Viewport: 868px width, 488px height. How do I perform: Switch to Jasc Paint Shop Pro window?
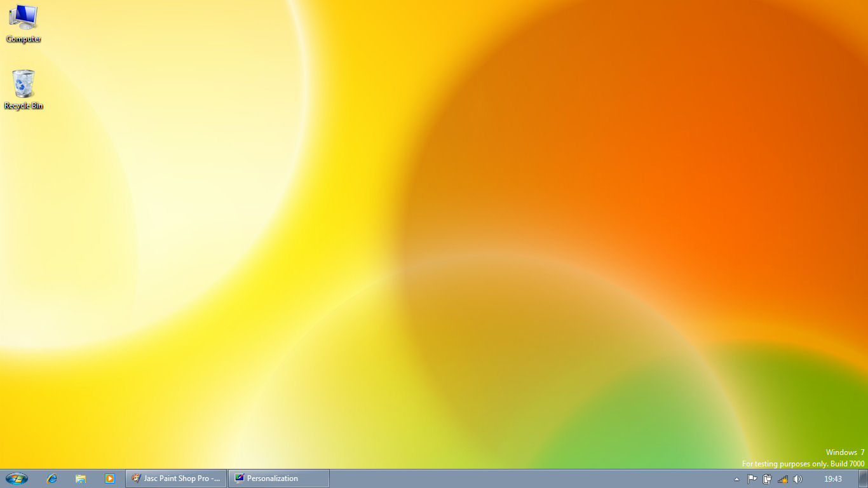177,478
